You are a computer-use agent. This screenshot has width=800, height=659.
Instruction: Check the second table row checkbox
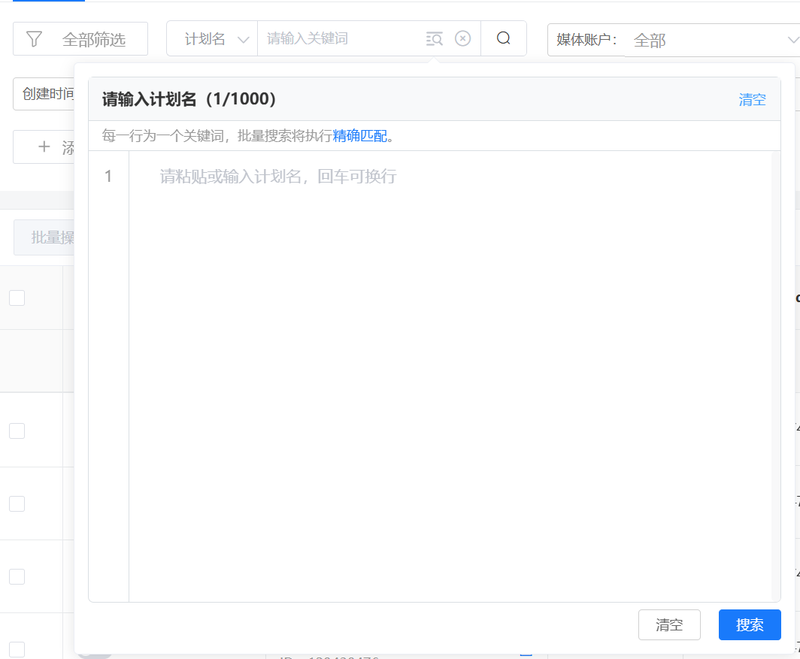click(17, 503)
